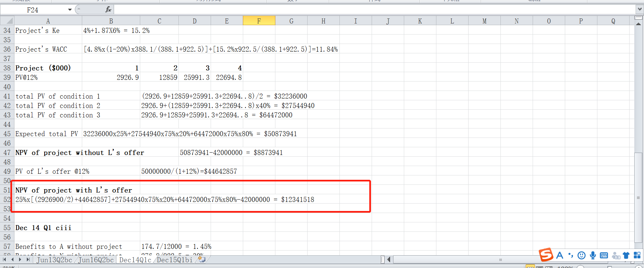Open the Sogou emoji smiley panel
The image size is (644, 268).
[x=582, y=256]
